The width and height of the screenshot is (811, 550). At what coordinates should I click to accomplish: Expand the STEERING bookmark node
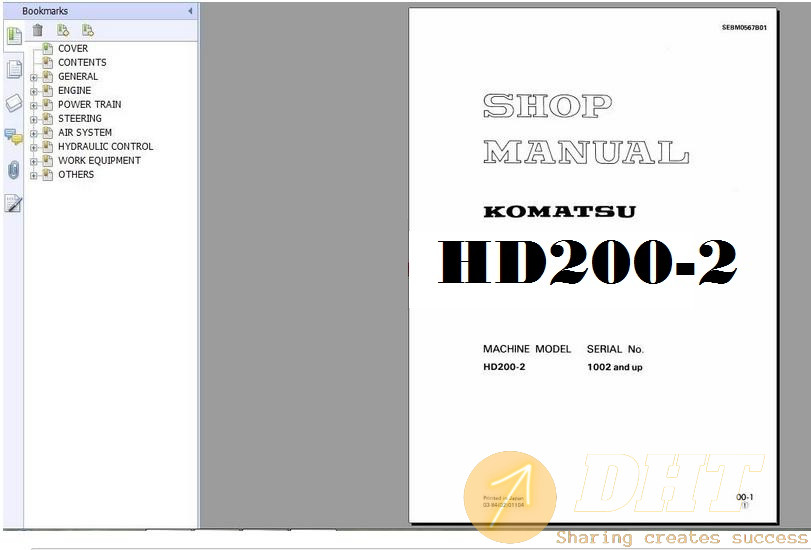pos(34,120)
